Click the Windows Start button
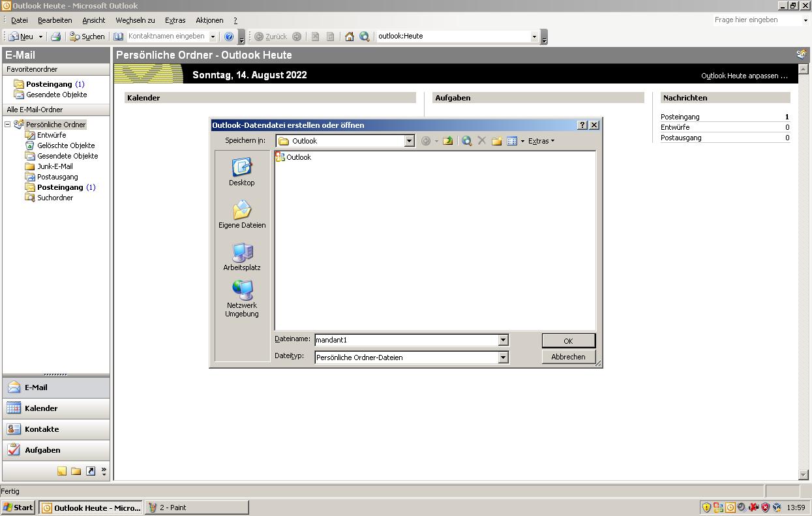This screenshot has height=516, width=812. click(x=18, y=508)
